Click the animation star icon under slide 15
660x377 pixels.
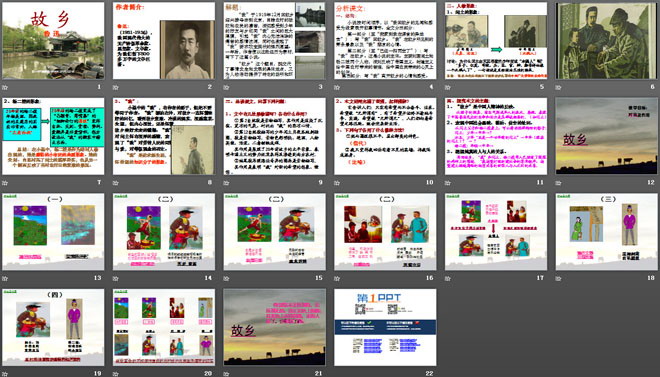tap(226, 278)
